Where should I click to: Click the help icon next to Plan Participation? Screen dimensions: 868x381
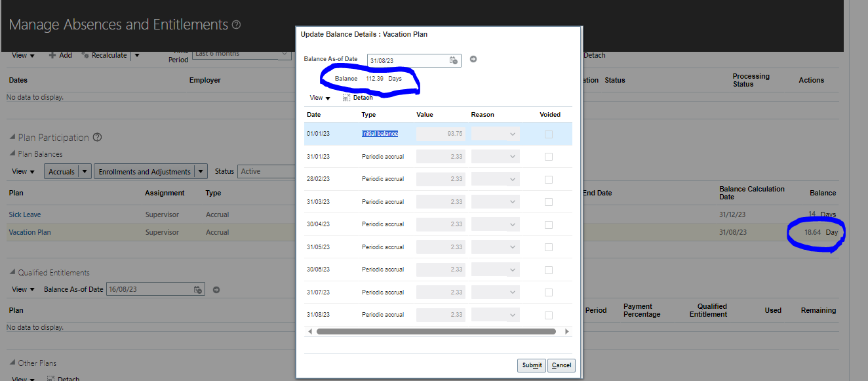pyautogui.click(x=98, y=137)
